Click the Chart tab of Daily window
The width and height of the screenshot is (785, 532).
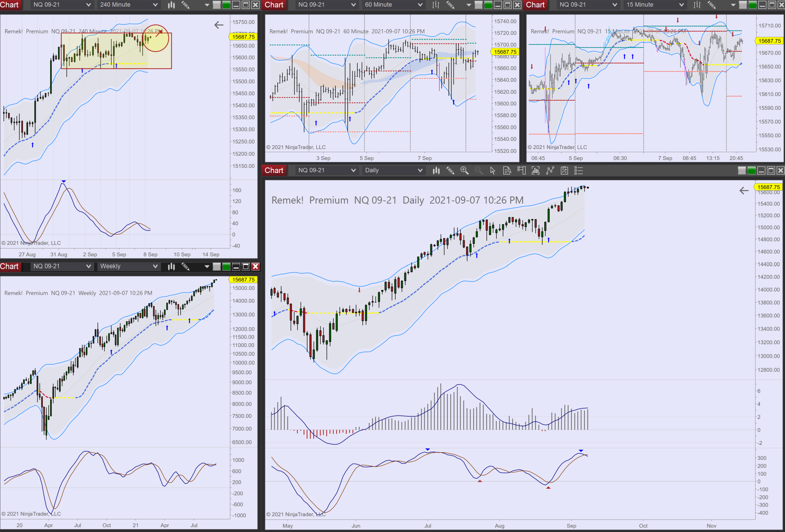(274, 171)
